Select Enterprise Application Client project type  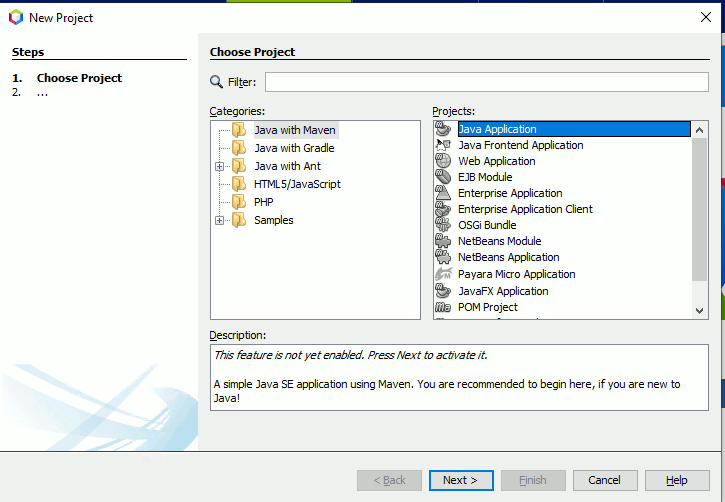pos(525,209)
